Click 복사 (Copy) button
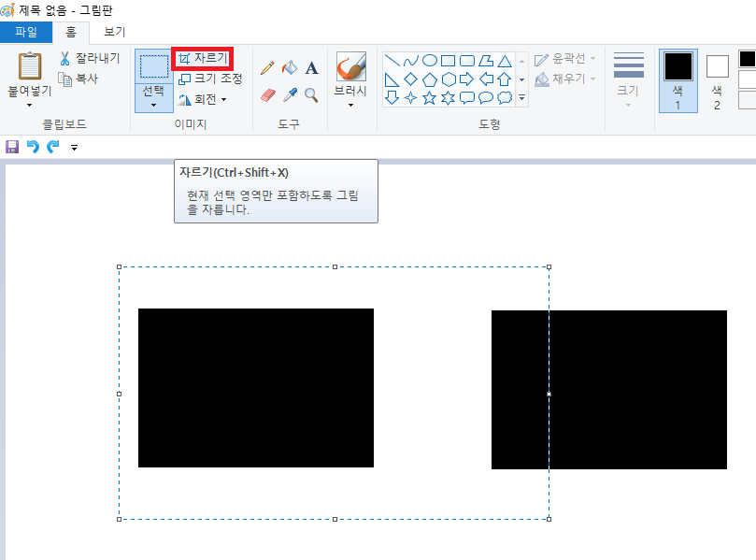 pos(78,79)
